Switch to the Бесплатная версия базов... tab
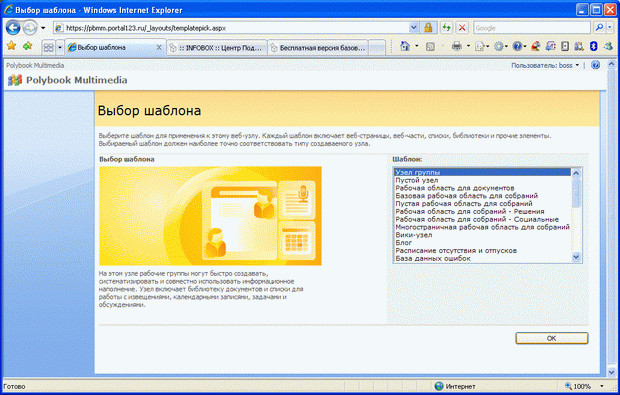The width and height of the screenshot is (620, 395). [318, 48]
